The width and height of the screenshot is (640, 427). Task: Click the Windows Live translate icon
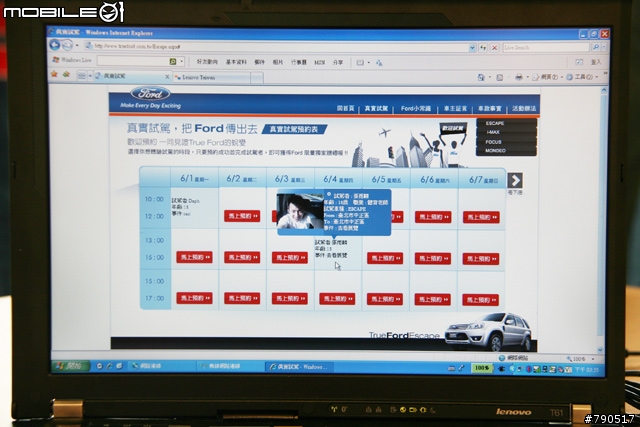pos(379,63)
